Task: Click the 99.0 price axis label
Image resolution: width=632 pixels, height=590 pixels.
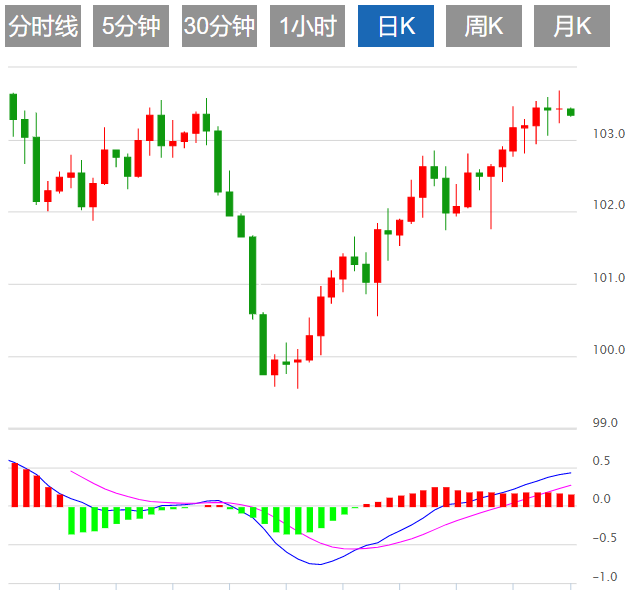Action: [x=605, y=423]
